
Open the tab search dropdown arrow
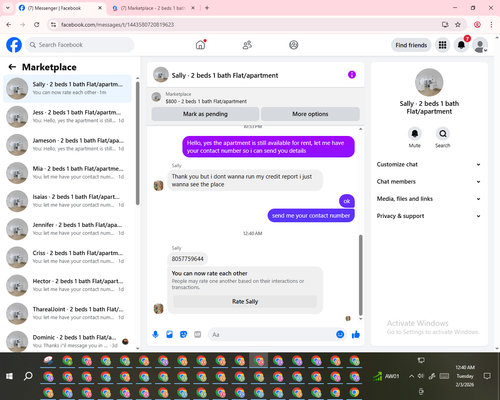click(8, 8)
